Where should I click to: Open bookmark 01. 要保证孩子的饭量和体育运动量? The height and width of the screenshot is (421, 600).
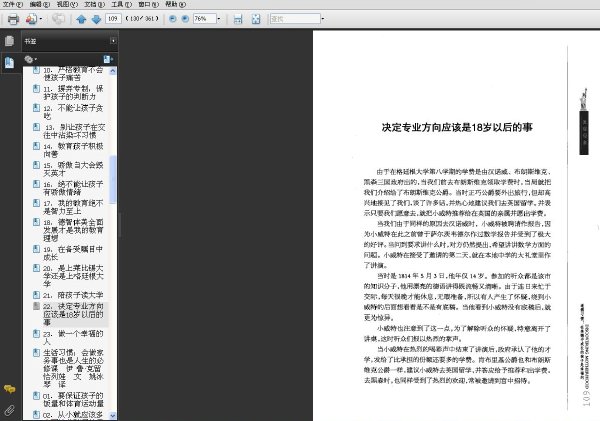(x=73, y=399)
